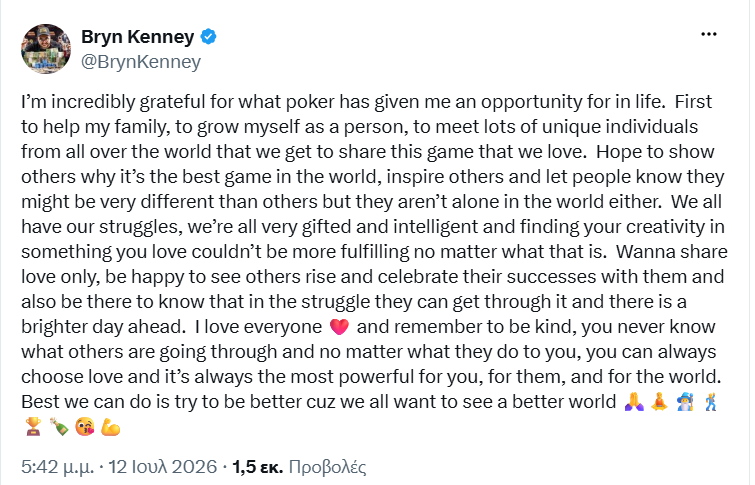
Task: Click the wizard mage emoji
Action: [685, 402]
